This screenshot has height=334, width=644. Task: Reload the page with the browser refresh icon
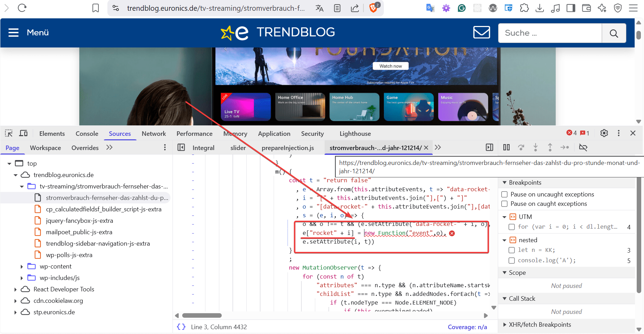(x=22, y=8)
